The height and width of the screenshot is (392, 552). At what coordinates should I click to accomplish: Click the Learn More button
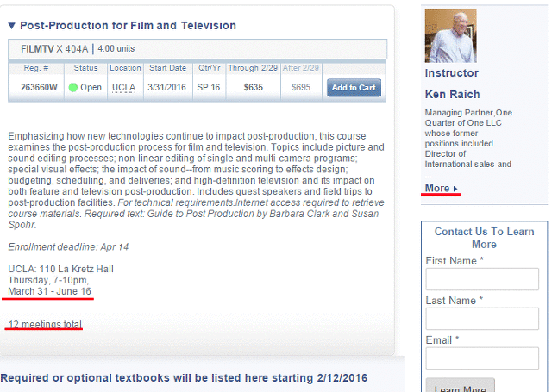coord(460,386)
